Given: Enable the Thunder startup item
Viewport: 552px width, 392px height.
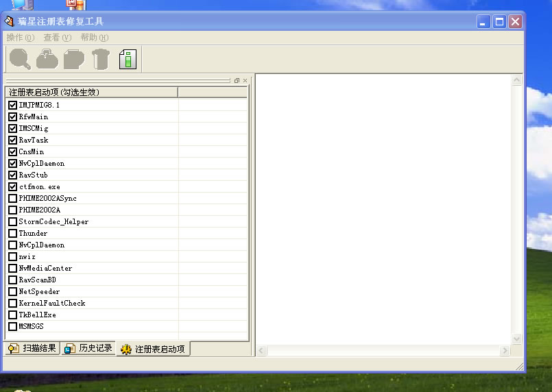Looking at the screenshot, I should tap(12, 233).
